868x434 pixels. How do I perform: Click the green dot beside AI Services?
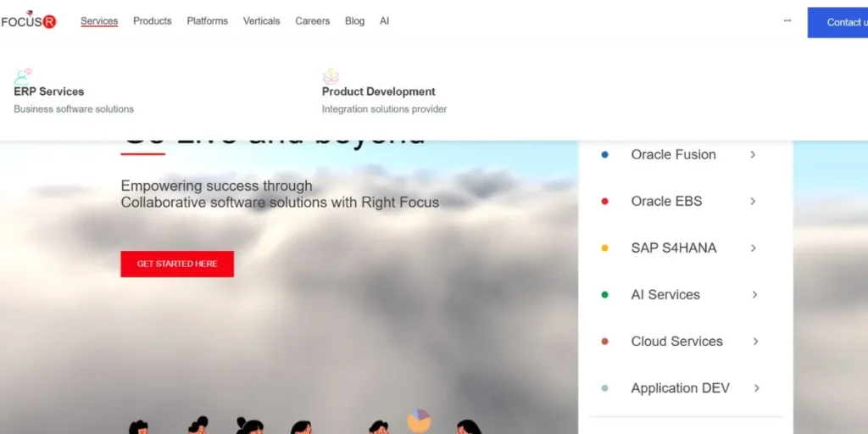coord(604,295)
